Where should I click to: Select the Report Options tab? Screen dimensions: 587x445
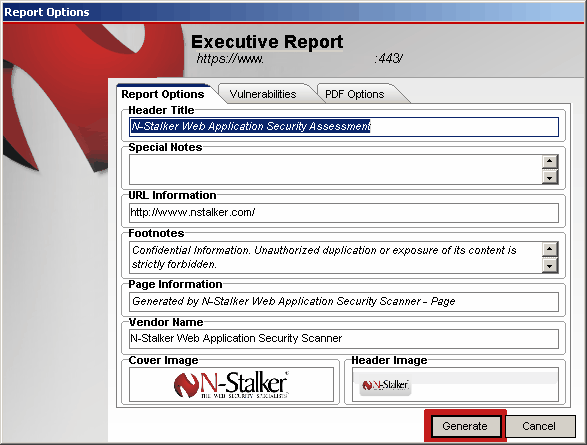[x=163, y=94]
